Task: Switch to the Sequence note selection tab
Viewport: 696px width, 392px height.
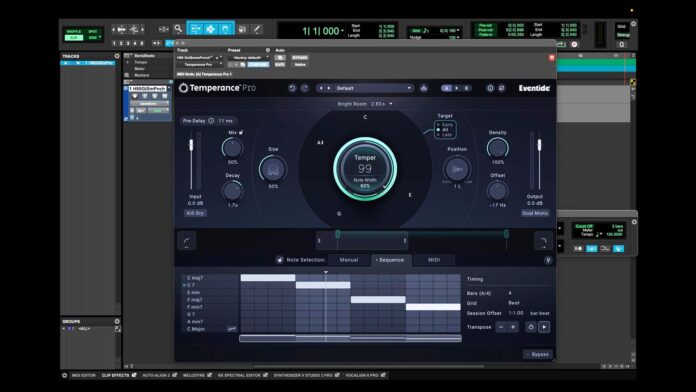Action: [390, 260]
